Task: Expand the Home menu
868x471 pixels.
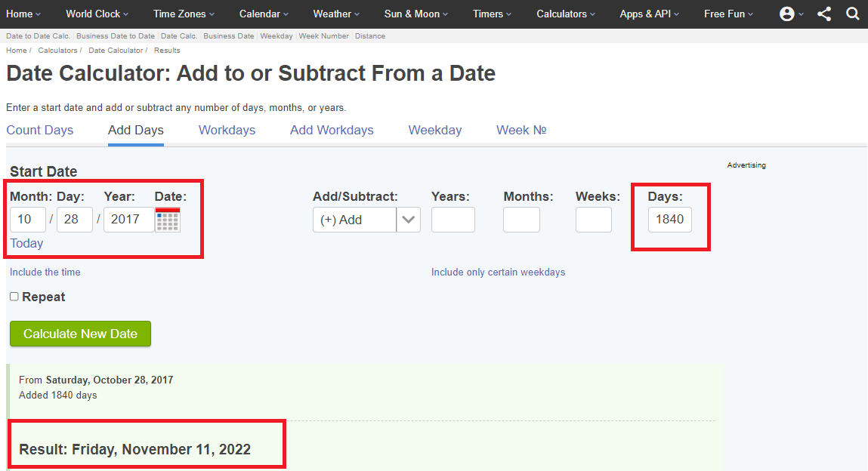Action: pyautogui.click(x=23, y=14)
